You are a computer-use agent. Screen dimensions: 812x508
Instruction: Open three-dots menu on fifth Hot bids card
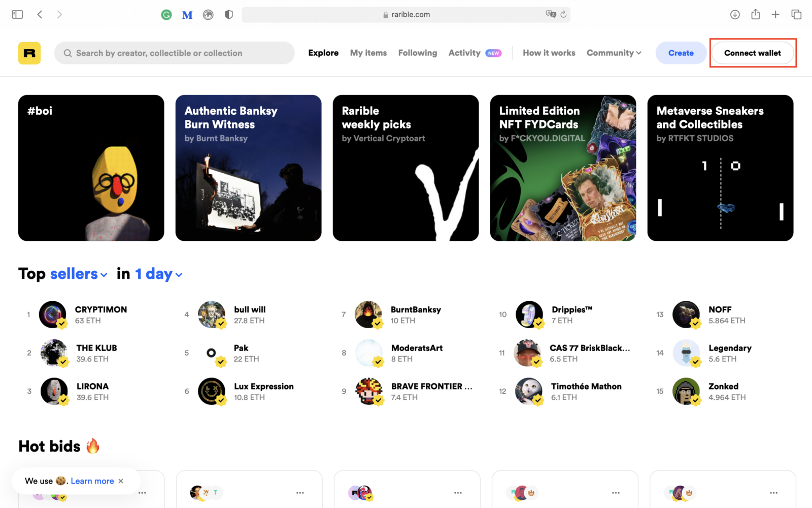[773, 493]
